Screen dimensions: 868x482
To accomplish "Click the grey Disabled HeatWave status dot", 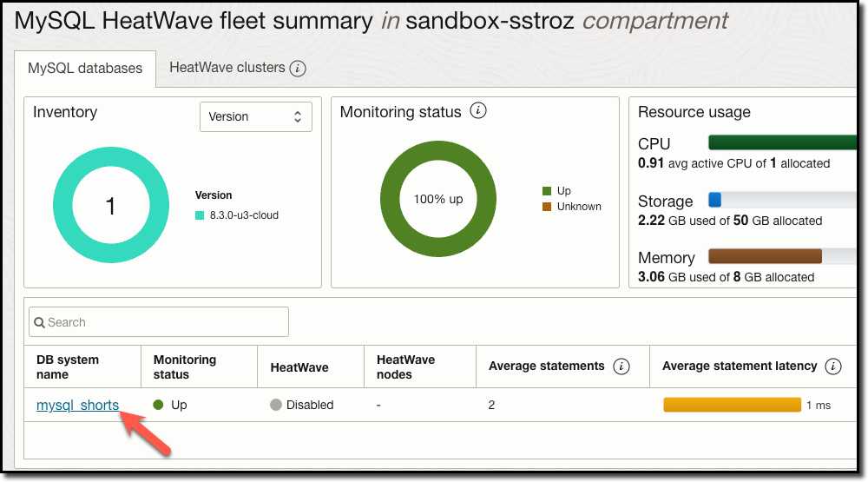I will [x=276, y=405].
